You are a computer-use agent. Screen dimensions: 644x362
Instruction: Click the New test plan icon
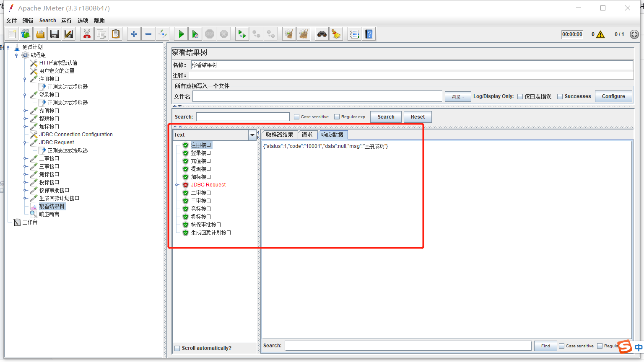[12, 34]
